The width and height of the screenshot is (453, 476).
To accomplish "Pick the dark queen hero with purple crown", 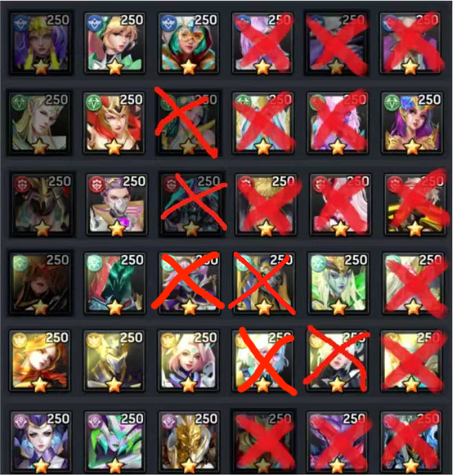I will [x=41, y=442].
